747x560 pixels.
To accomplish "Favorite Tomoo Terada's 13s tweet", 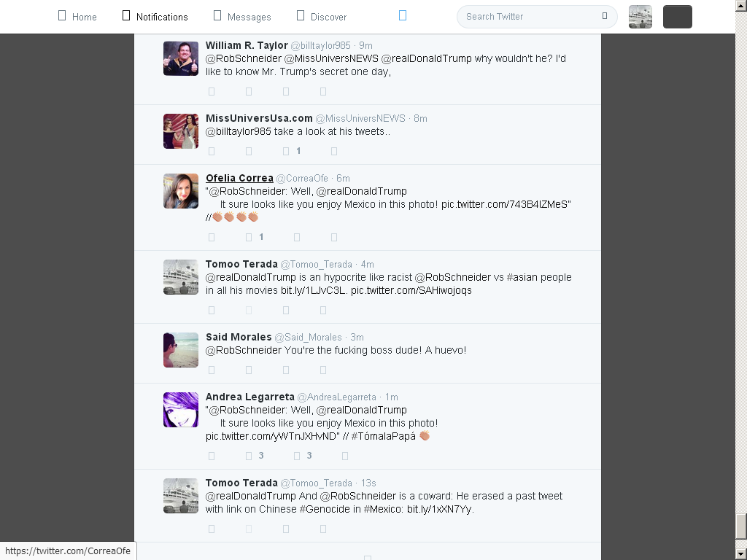I will pyautogui.click(x=286, y=529).
